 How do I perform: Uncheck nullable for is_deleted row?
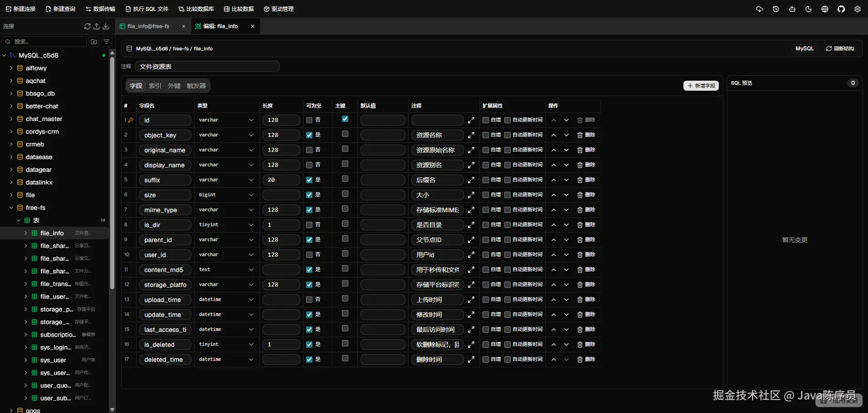point(309,345)
